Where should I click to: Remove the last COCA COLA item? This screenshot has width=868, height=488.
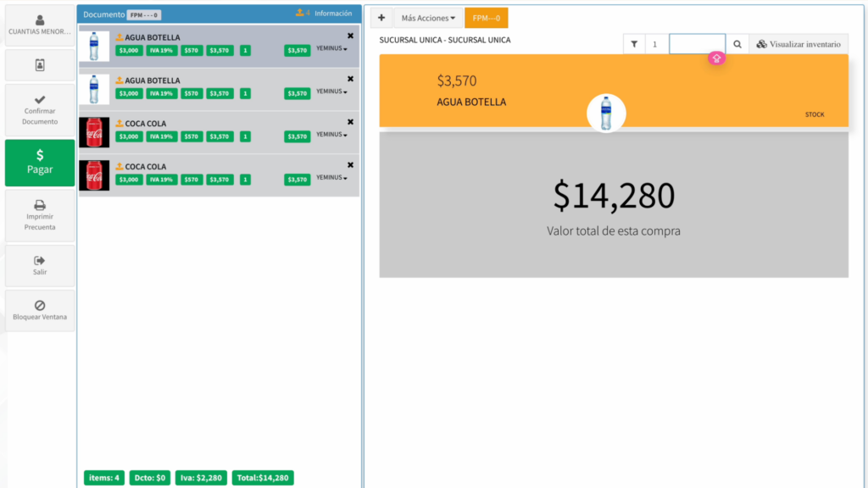click(x=350, y=165)
